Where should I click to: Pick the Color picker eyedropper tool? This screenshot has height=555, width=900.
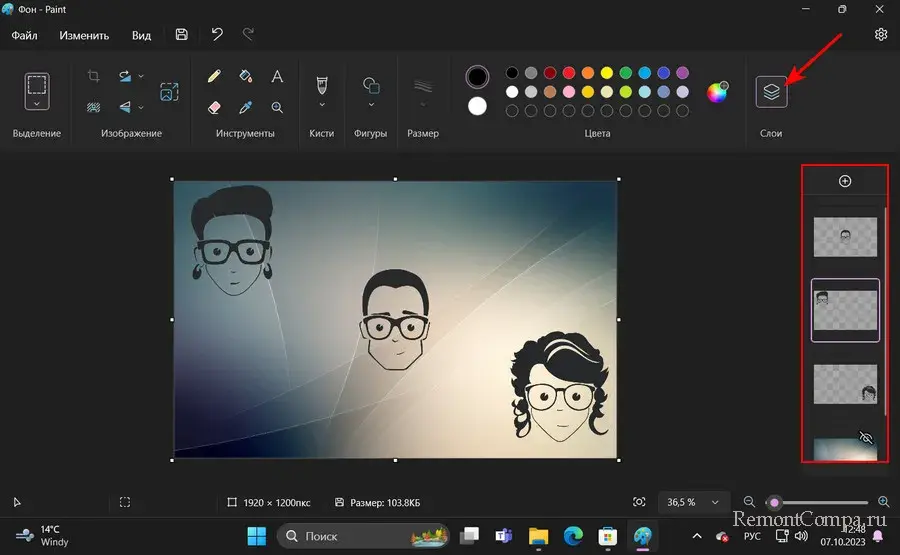coord(246,107)
